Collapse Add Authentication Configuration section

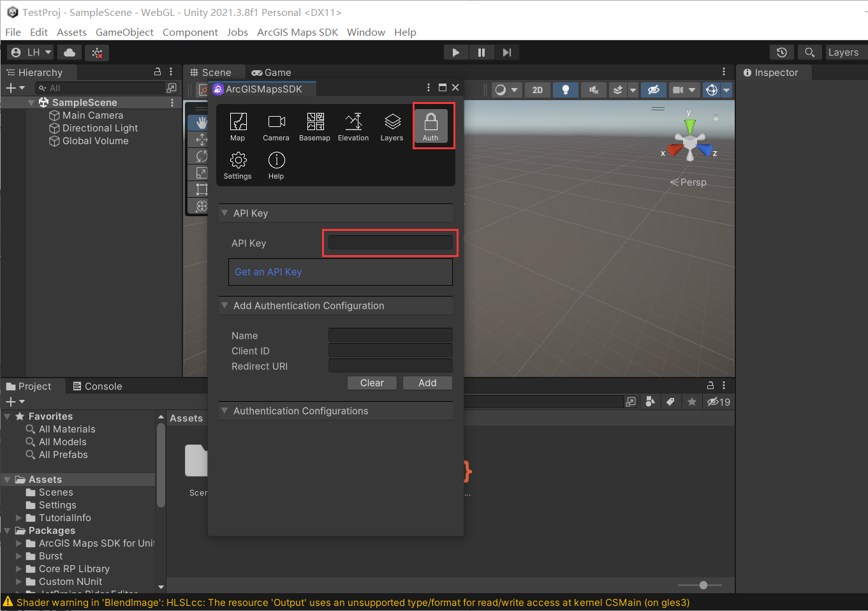(x=224, y=305)
